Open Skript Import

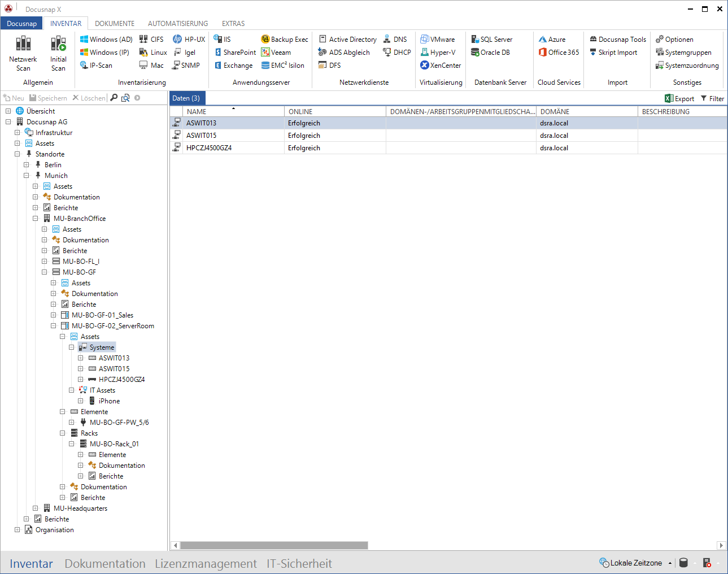[x=613, y=53]
